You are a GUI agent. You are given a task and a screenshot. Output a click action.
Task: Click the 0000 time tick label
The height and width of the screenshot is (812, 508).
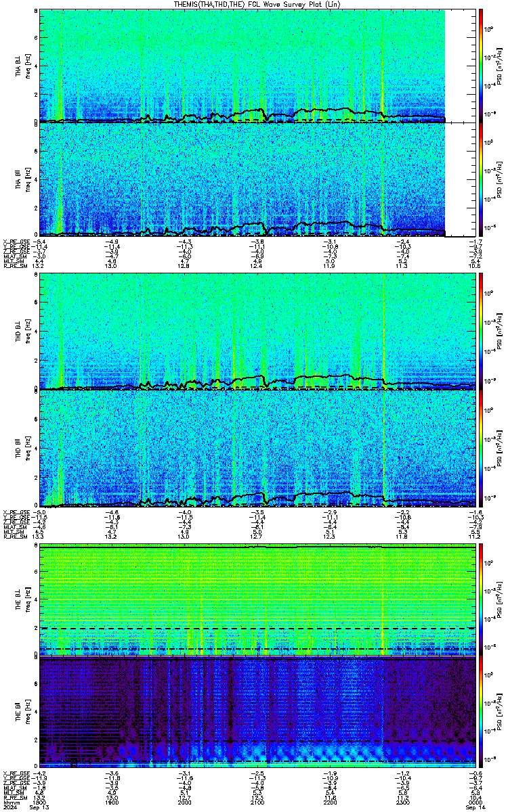(475, 802)
